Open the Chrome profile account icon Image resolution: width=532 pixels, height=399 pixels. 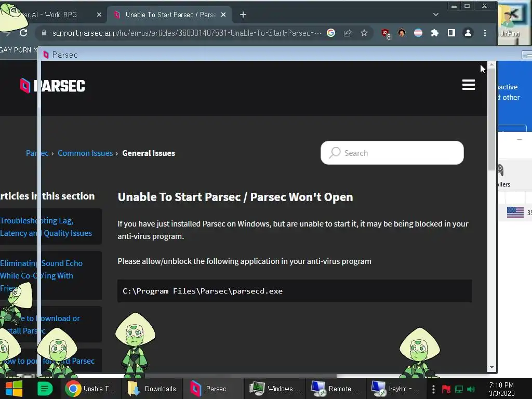point(468,33)
